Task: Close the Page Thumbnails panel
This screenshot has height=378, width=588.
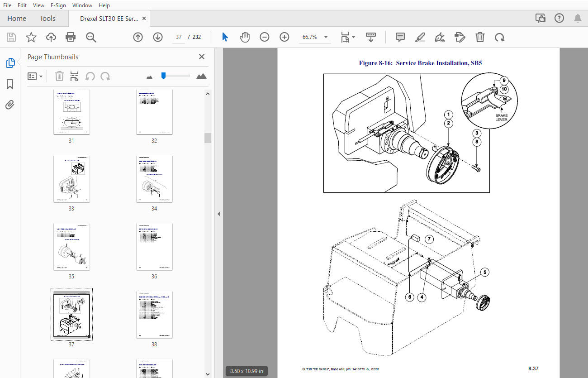Action: (x=202, y=57)
